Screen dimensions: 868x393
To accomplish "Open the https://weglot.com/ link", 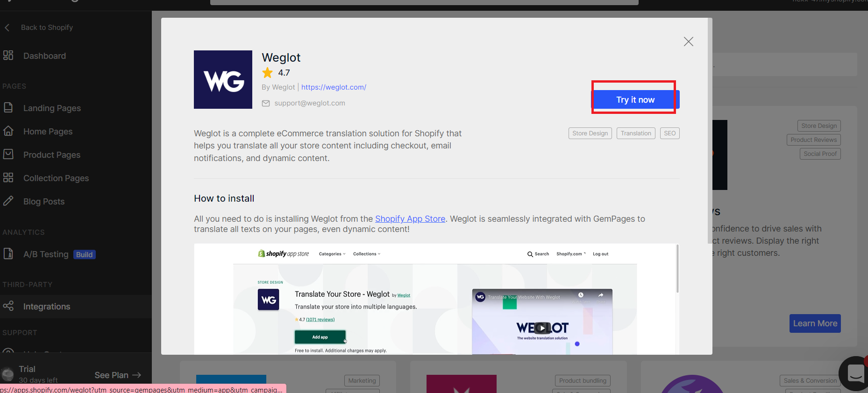I will [x=334, y=87].
